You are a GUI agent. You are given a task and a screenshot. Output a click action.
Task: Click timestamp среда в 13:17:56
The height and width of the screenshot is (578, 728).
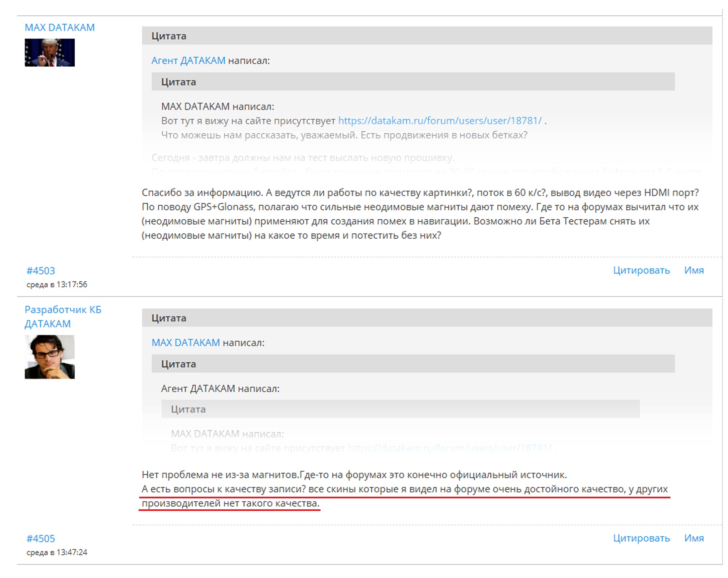57,284
